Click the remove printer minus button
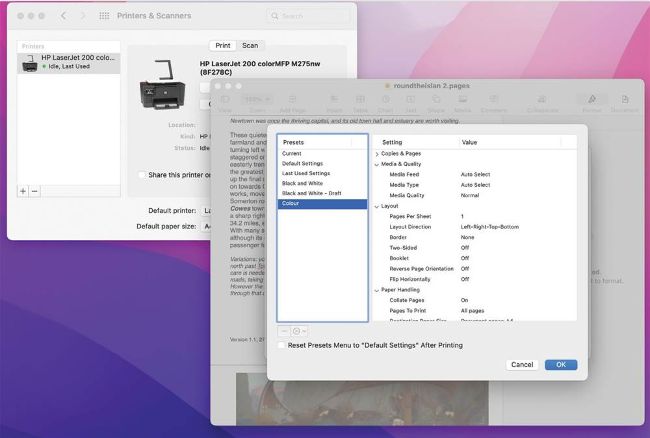Image resolution: width=650 pixels, height=438 pixels. point(34,190)
